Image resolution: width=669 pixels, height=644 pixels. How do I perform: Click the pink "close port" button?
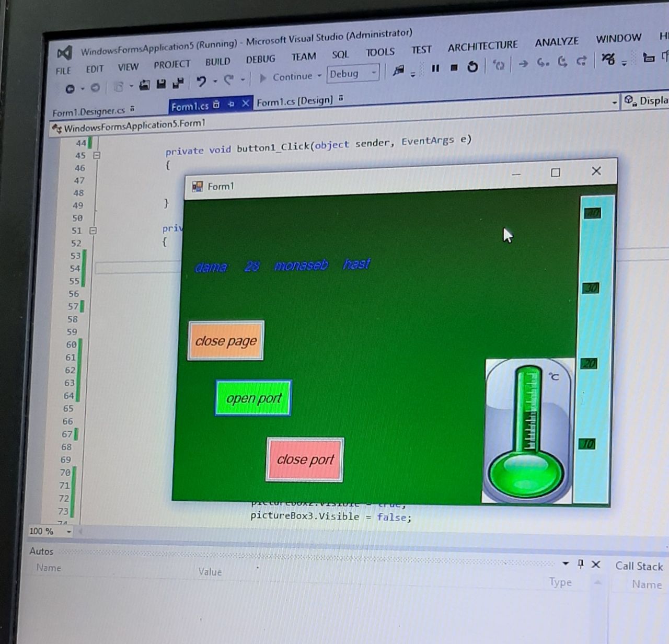click(x=305, y=459)
